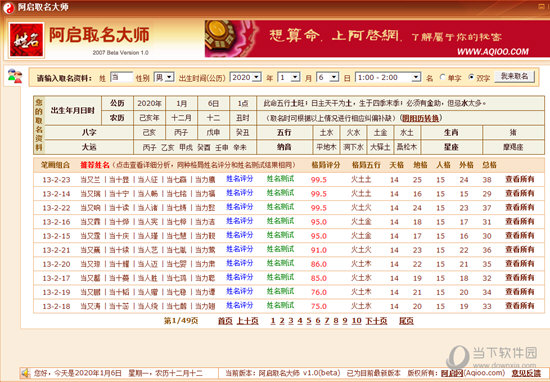This screenshot has height=382, width=550.
Task: Click 姓名评分 in row 13-2-22
Action: [240, 207]
